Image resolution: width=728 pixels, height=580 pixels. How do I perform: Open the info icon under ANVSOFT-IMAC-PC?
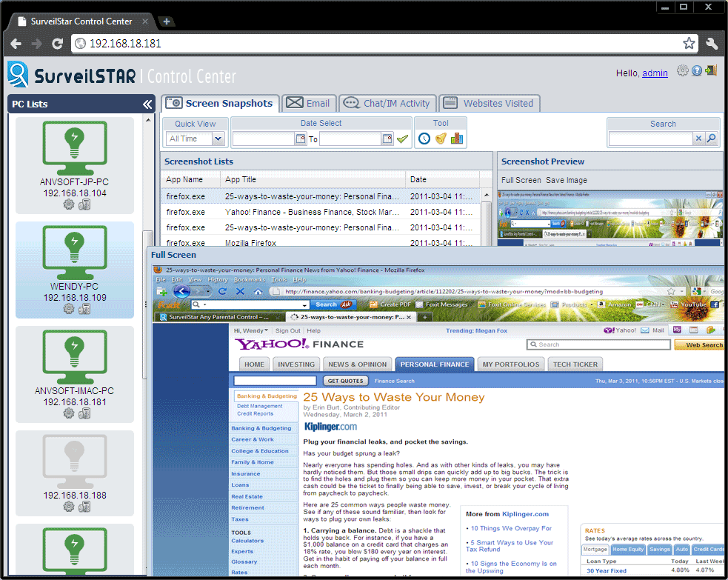click(84, 413)
